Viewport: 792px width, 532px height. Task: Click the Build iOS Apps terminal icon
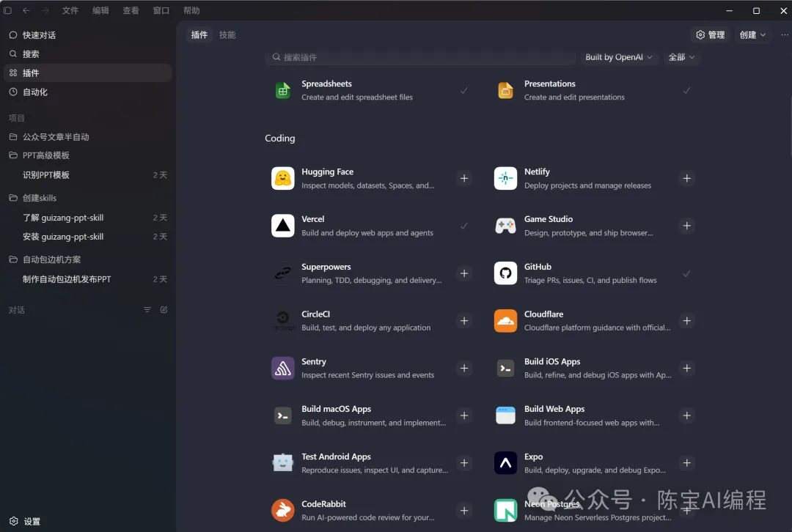(505, 368)
